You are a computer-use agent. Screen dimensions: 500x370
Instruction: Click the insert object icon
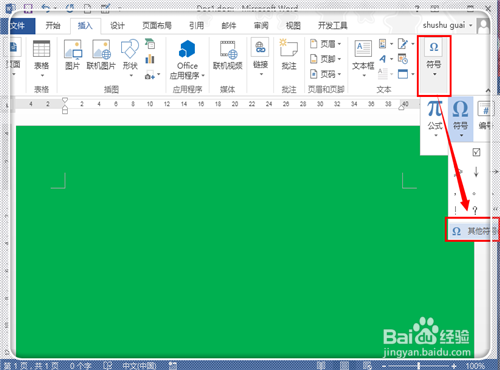tap(403, 74)
